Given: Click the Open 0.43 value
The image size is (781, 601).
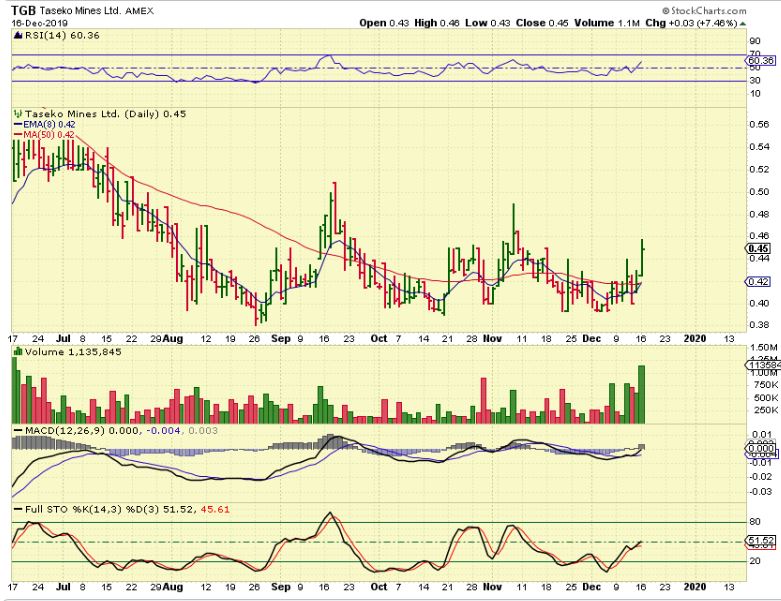Looking at the screenshot, I should tap(384, 23).
